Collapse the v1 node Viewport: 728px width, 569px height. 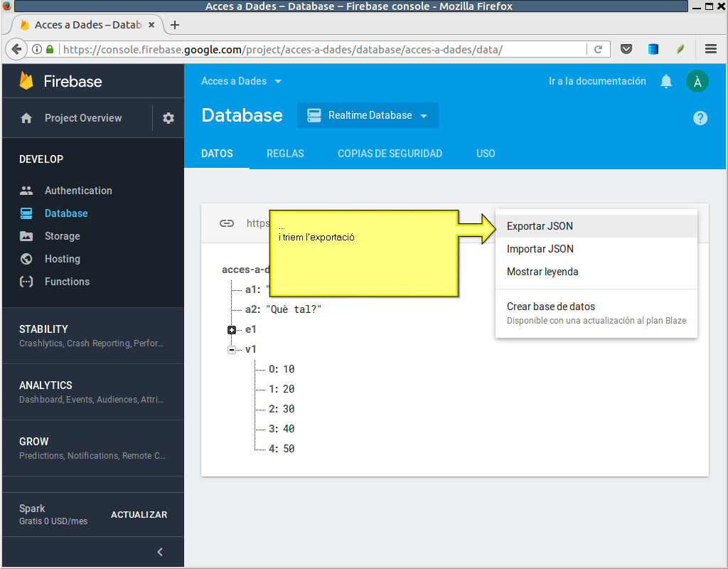coord(232,350)
